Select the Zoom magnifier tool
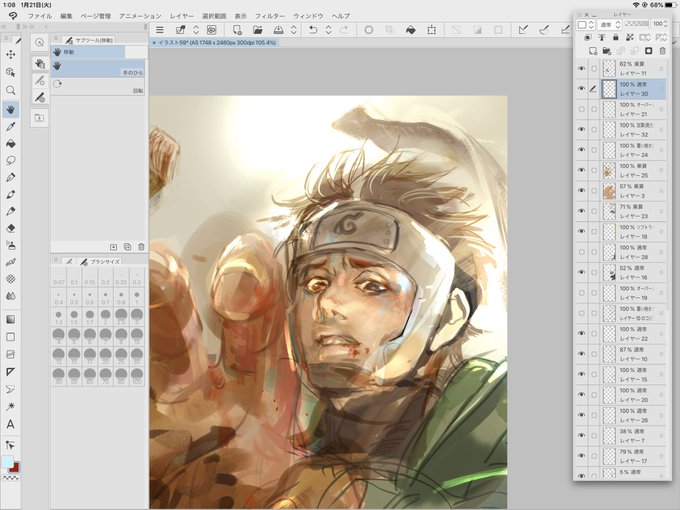Screen dimensions: 680x510 click(x=10, y=90)
